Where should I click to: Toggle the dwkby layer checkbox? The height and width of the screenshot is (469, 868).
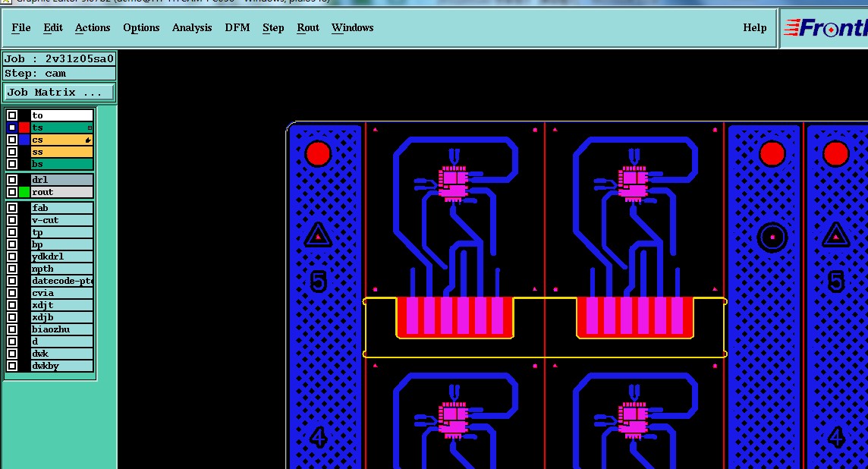click(12, 366)
